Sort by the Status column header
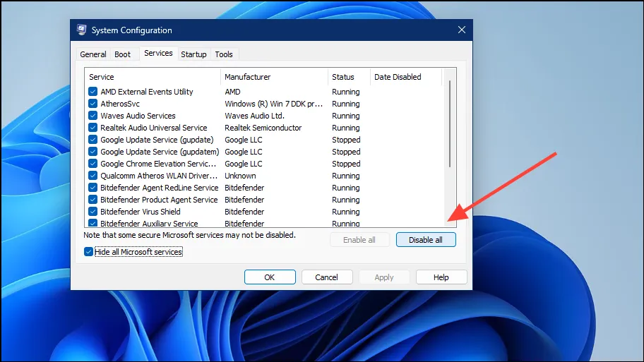Screen dimensions: 644x362 click(x=349, y=77)
